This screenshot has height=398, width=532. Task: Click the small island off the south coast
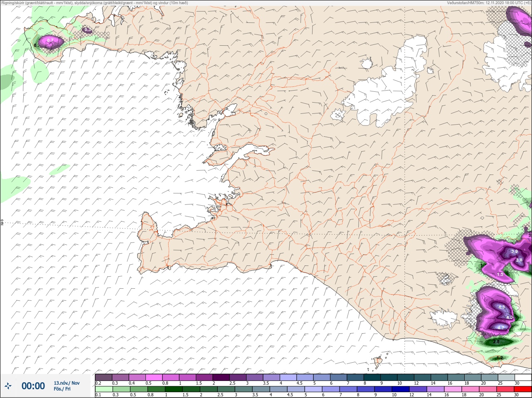point(379,362)
